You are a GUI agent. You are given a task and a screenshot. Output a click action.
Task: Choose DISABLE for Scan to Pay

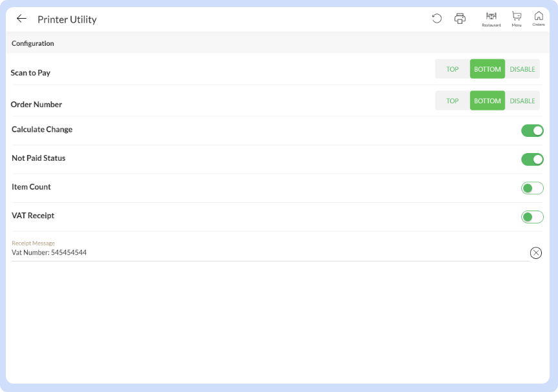[x=522, y=69]
